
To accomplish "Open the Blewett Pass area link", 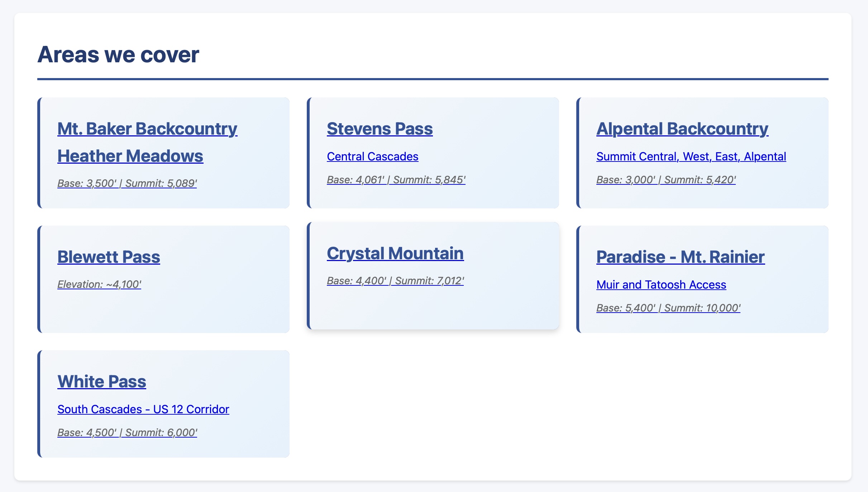I will pos(109,257).
